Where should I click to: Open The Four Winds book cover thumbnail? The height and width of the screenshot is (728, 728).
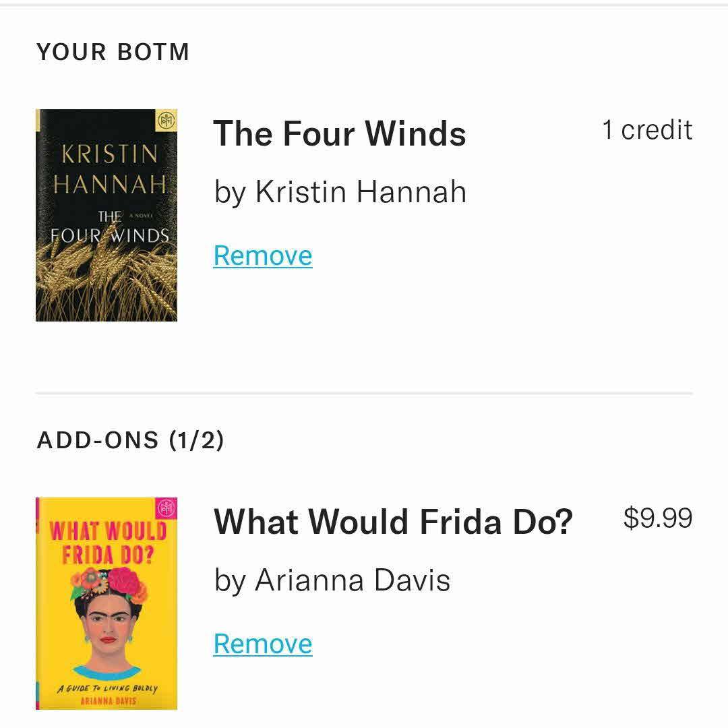click(107, 215)
